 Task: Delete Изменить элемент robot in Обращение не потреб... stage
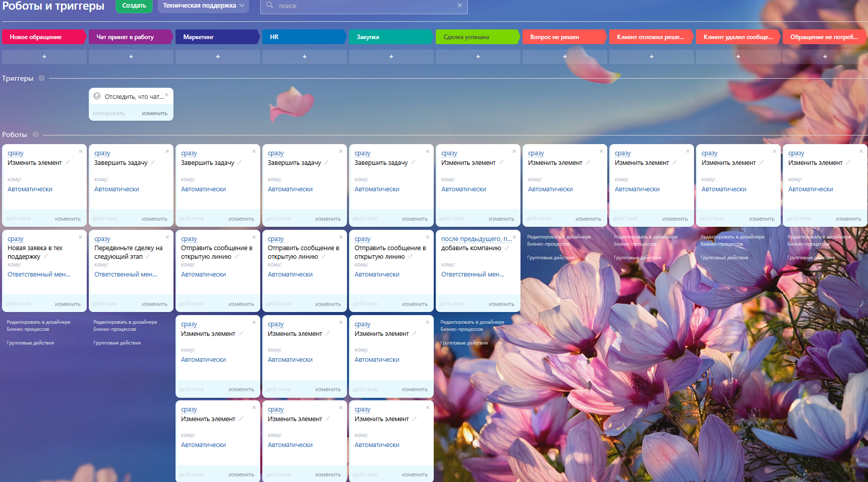861,151
